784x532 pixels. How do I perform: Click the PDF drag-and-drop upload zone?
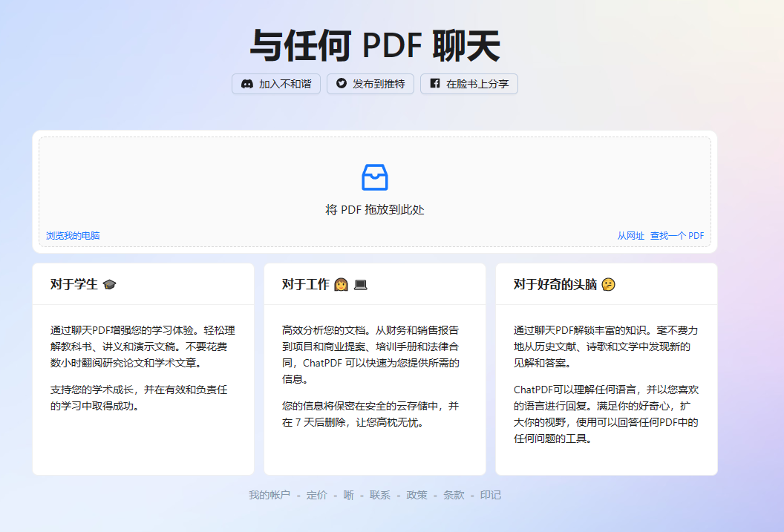pos(375,191)
